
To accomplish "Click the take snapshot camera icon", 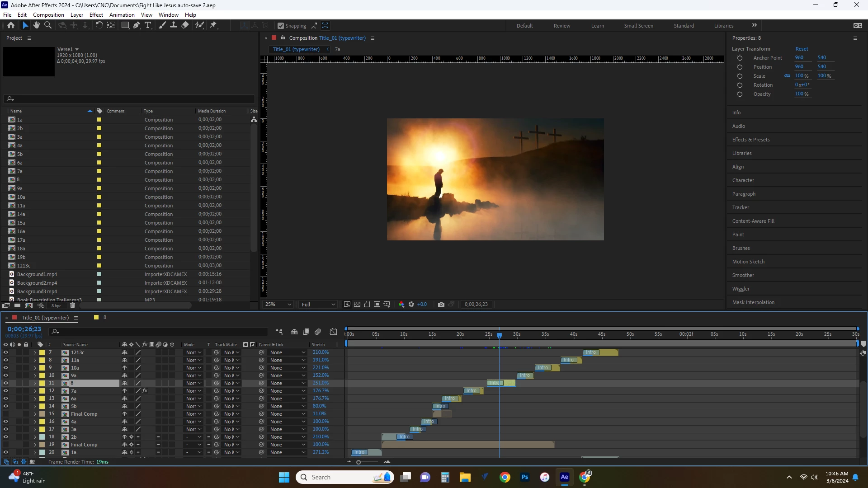I will [441, 304].
